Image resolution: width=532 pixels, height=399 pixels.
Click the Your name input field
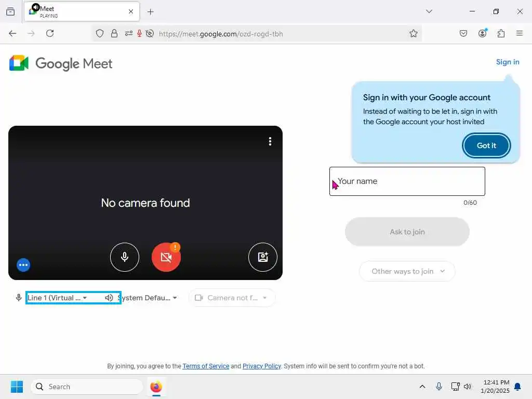(407, 181)
